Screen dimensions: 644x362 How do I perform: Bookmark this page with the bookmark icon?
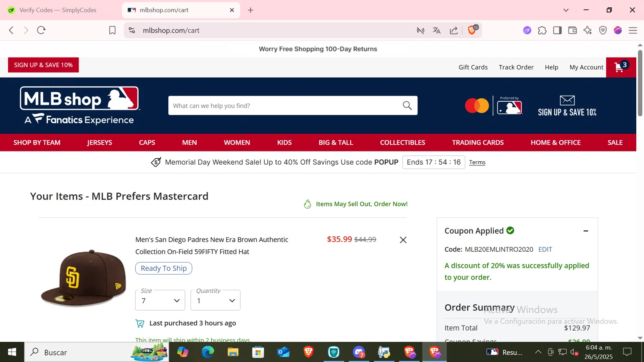(x=112, y=30)
